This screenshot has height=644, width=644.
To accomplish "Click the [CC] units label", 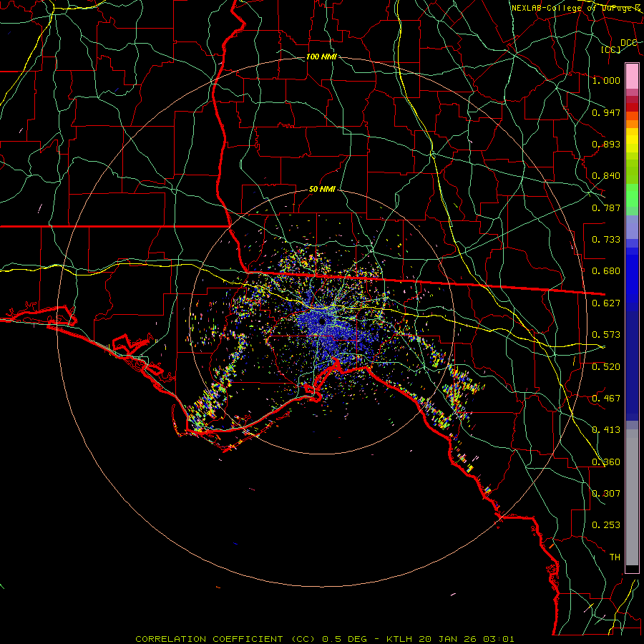I will (611, 49).
